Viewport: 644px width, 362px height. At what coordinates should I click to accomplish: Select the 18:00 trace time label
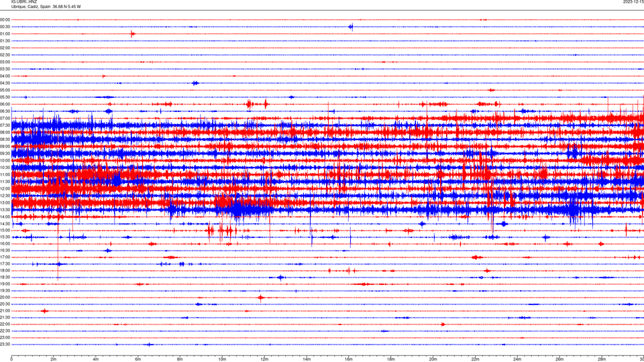pos(5,270)
